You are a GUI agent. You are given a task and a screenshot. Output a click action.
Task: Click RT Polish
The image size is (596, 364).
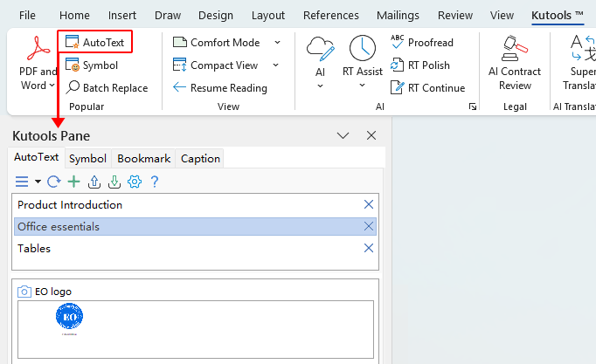pos(420,65)
